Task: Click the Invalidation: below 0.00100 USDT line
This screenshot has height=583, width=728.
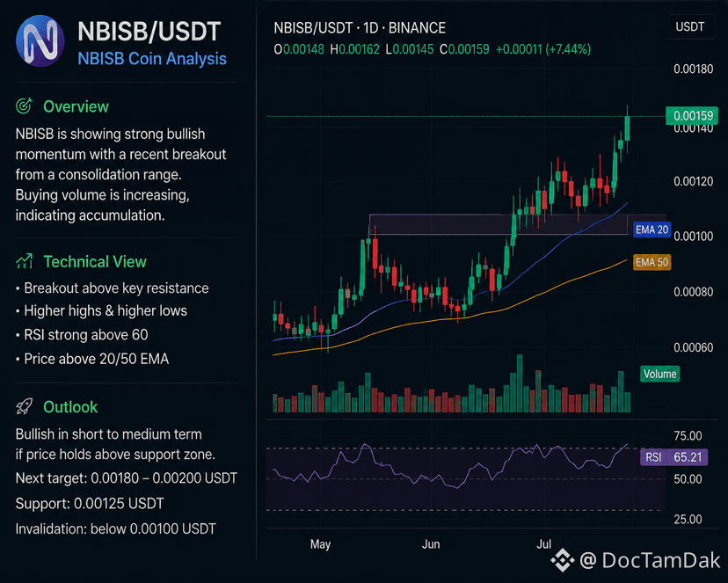Action: click(x=115, y=529)
